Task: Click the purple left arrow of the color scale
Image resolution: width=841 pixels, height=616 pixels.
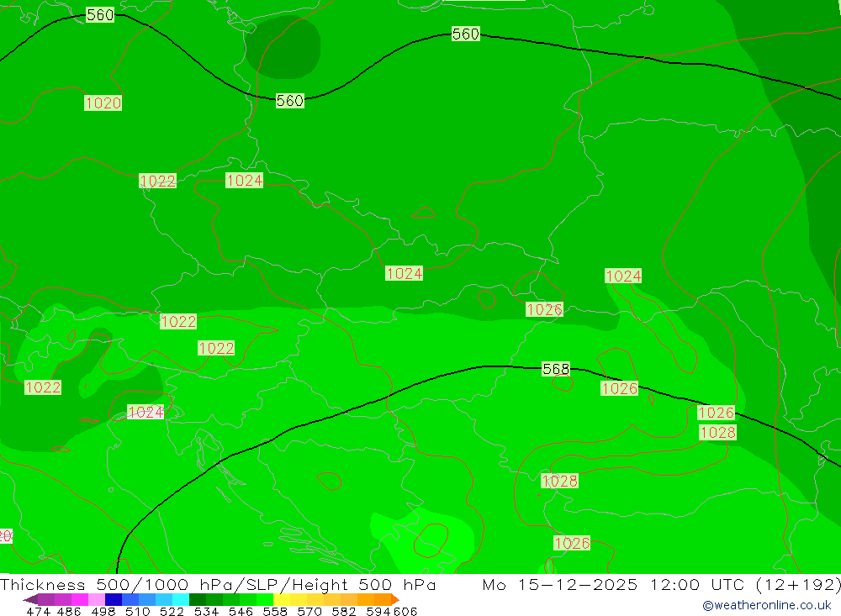Action: [x=30, y=599]
